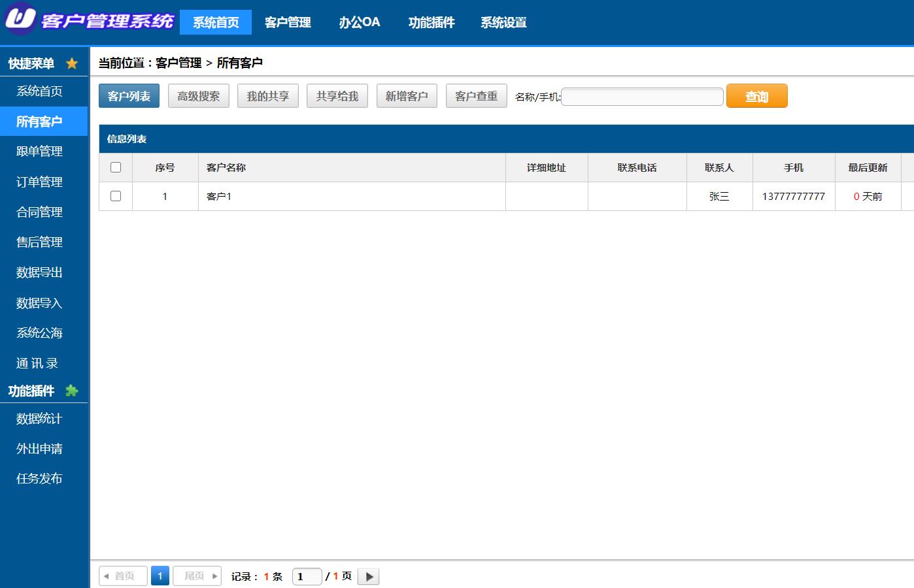Click the green puzzle icon beside 功能插件
The width and height of the screenshot is (914, 588).
[x=72, y=391]
